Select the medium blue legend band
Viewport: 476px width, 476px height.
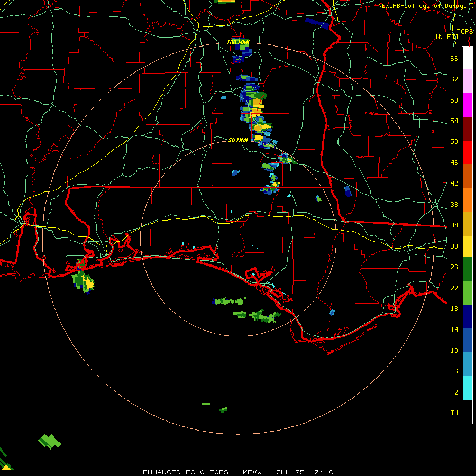(467, 340)
